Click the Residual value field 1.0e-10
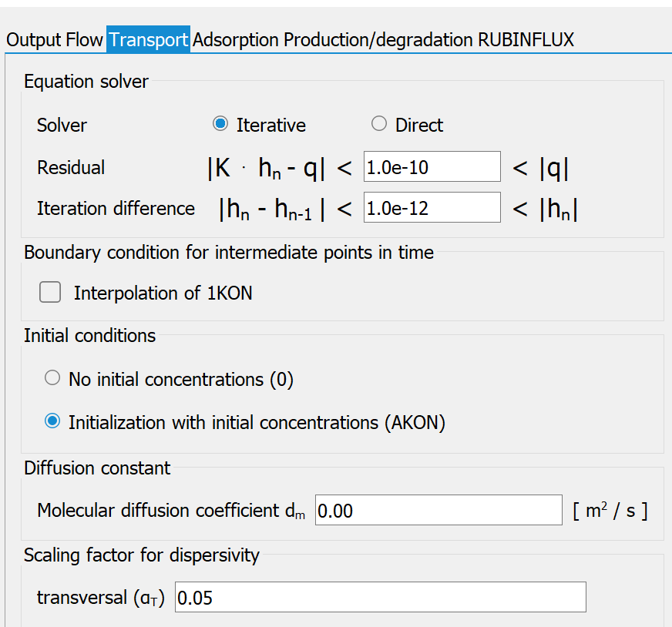This screenshot has height=627, width=672. [x=432, y=166]
